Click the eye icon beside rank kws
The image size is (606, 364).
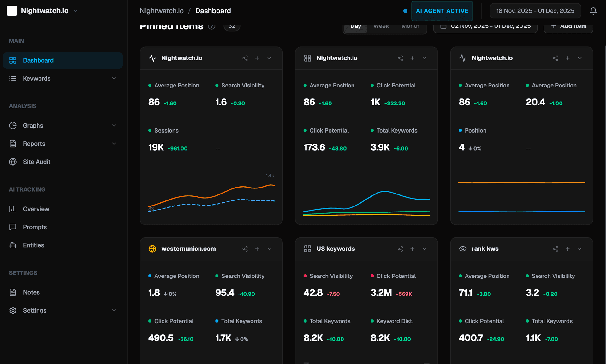(463, 249)
